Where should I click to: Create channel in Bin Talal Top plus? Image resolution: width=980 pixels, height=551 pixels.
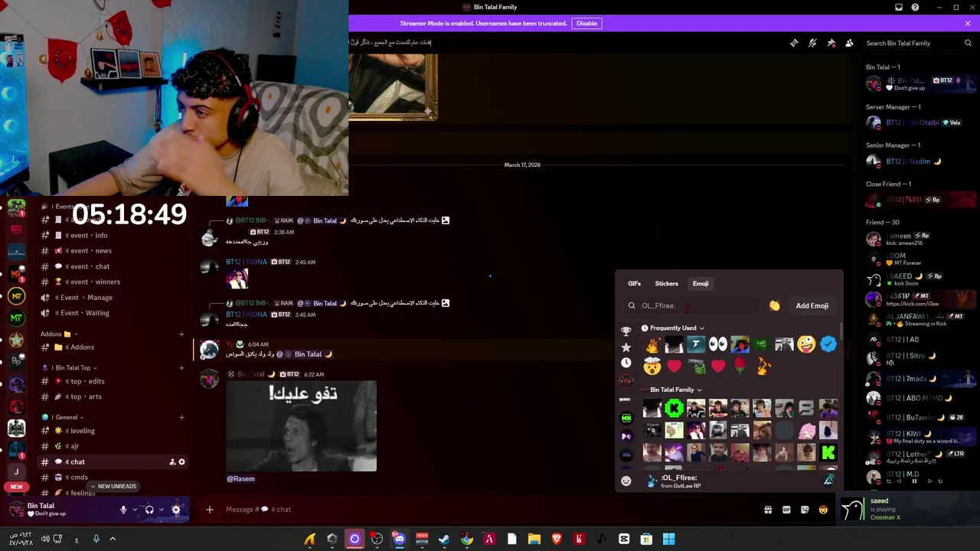[x=181, y=368]
